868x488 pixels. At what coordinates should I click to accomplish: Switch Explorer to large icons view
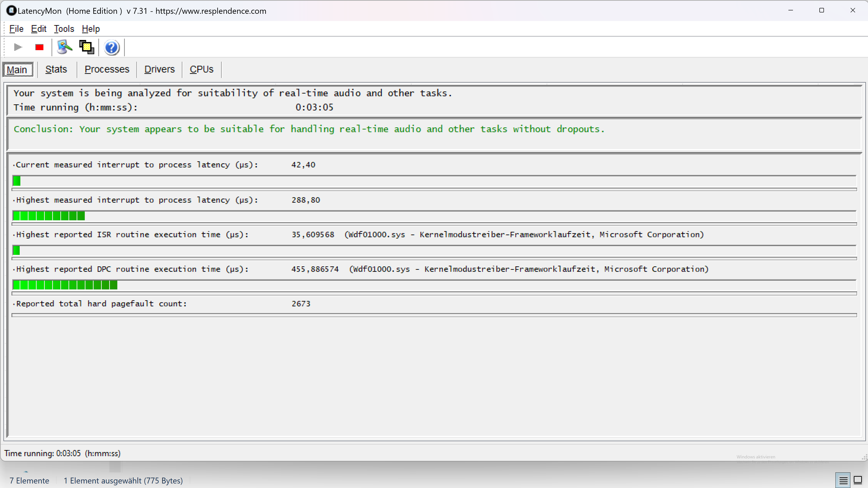(858, 480)
